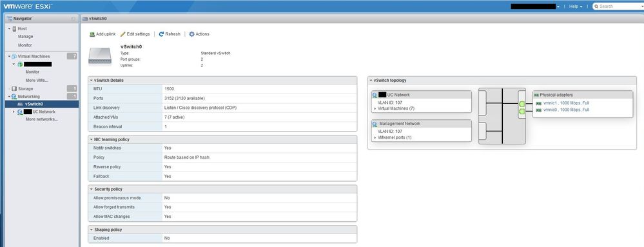
Task: Click the Storage icon in Navigator
Action: pyautogui.click(x=14, y=89)
